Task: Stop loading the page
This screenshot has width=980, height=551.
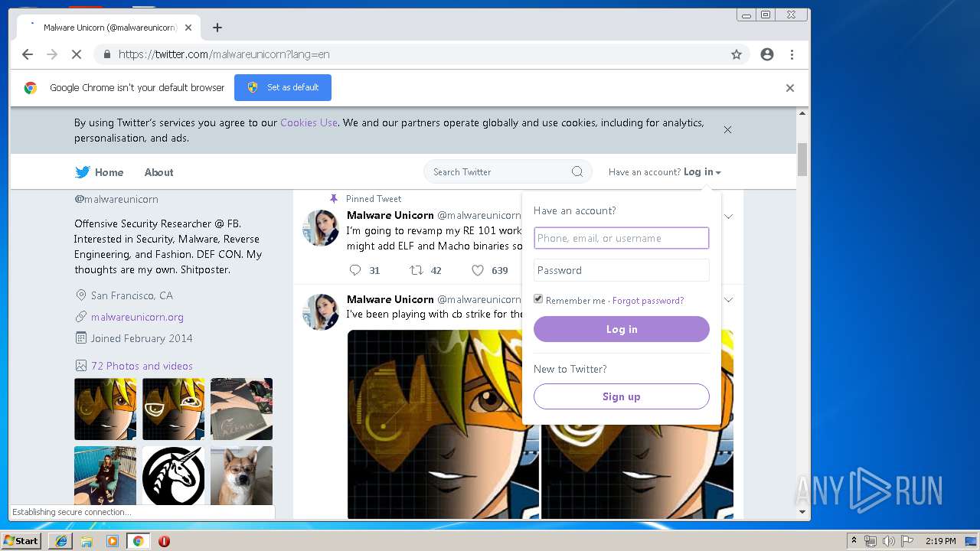Action: click(77, 54)
